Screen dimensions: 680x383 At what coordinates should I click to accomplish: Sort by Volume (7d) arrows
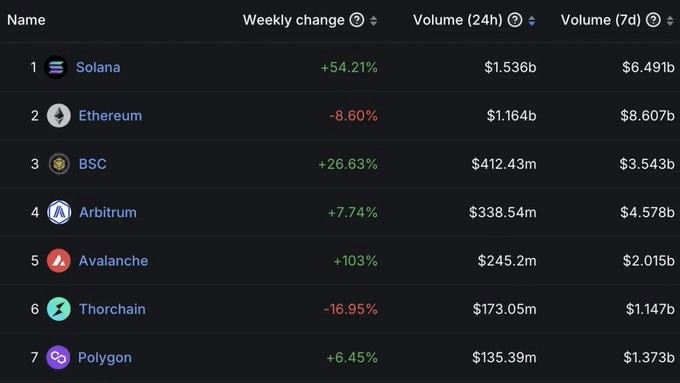coord(670,20)
